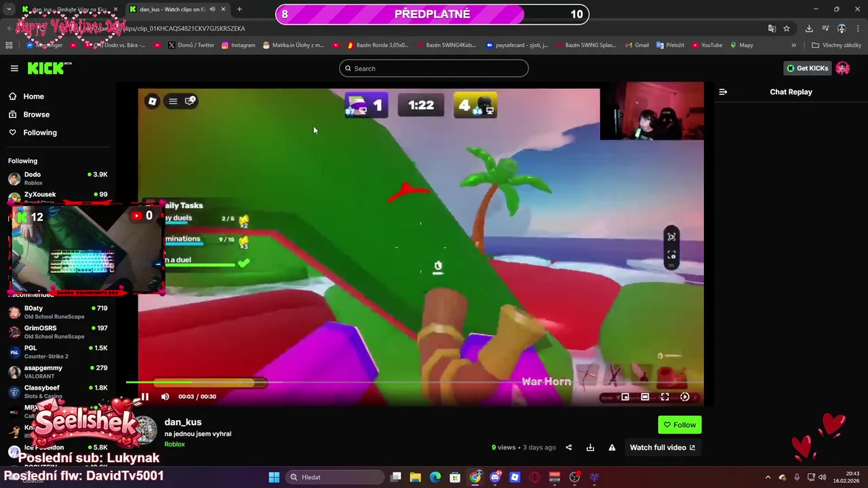
Task: Open Watch full video link
Action: [x=663, y=447]
